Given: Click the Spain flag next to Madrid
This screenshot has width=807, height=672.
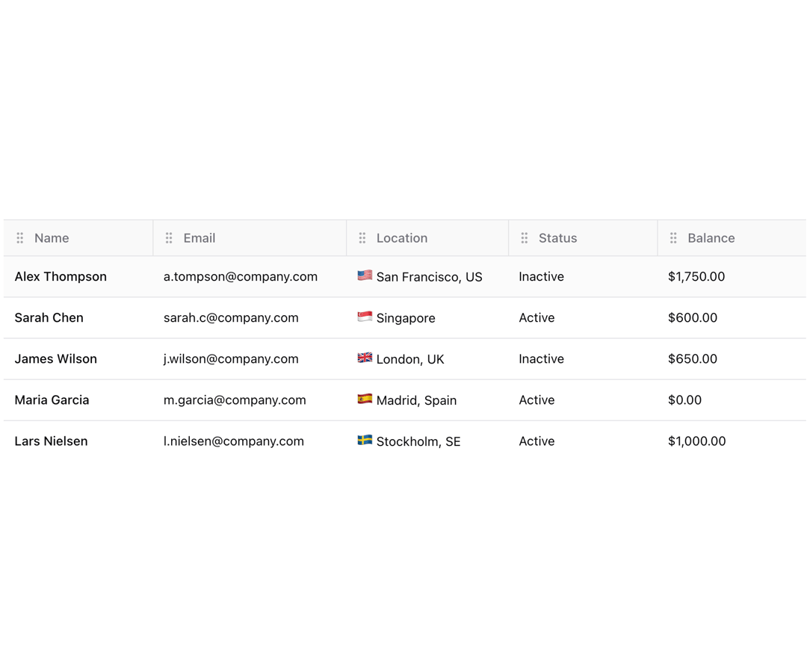Looking at the screenshot, I should [x=365, y=399].
